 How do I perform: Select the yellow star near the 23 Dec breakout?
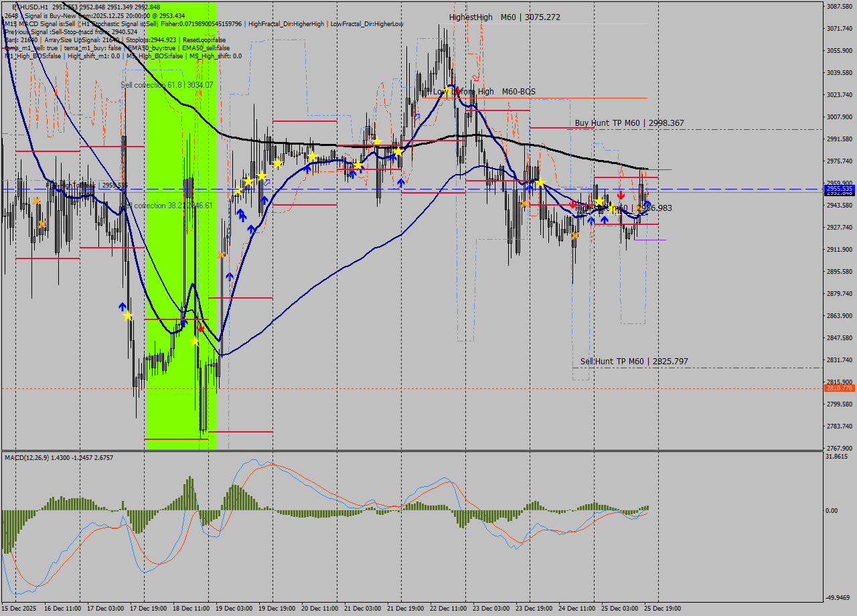(540, 181)
